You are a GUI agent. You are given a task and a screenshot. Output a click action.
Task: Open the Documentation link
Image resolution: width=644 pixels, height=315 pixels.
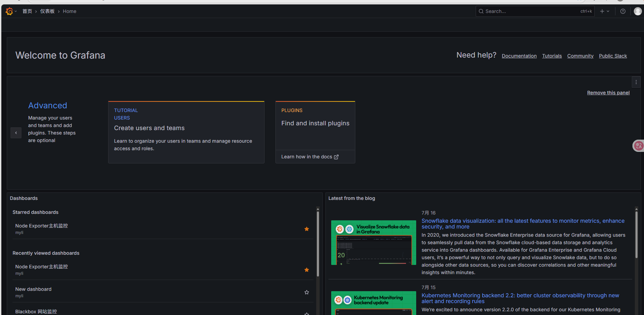click(x=519, y=56)
